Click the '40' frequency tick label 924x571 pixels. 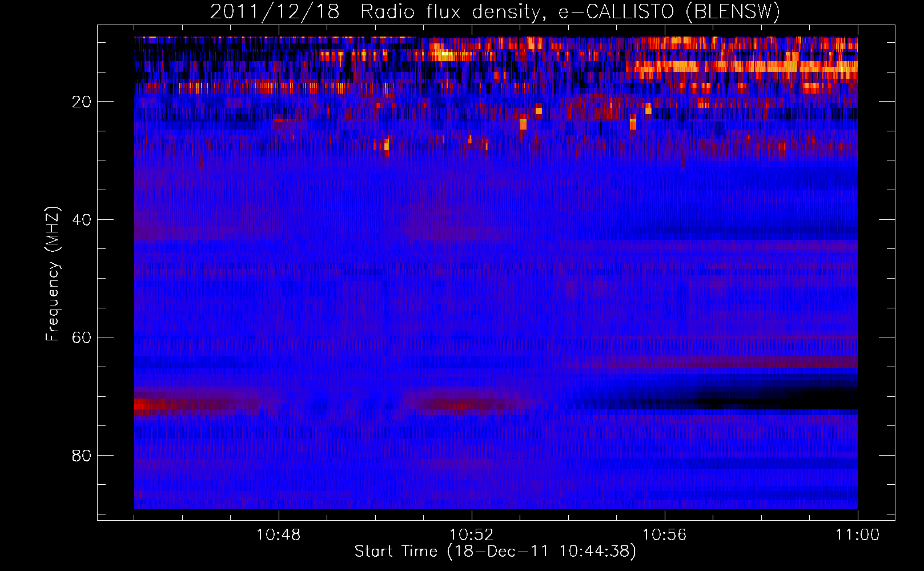pos(82,220)
